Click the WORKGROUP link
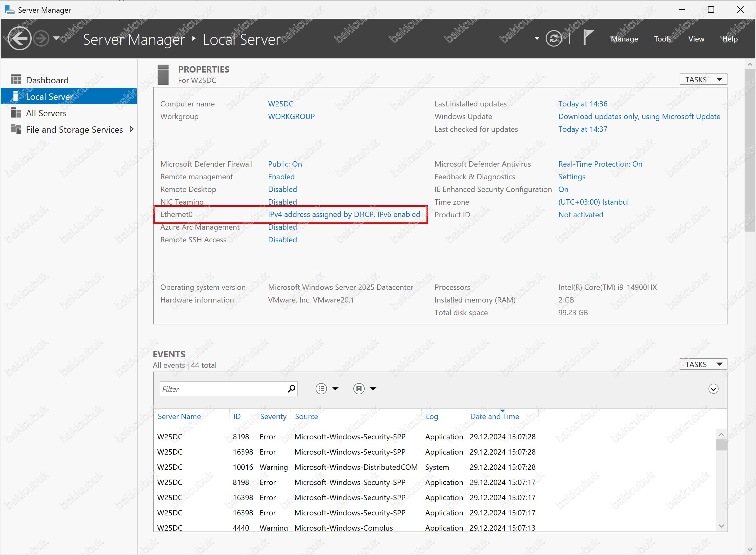756x555 pixels. pos(291,117)
